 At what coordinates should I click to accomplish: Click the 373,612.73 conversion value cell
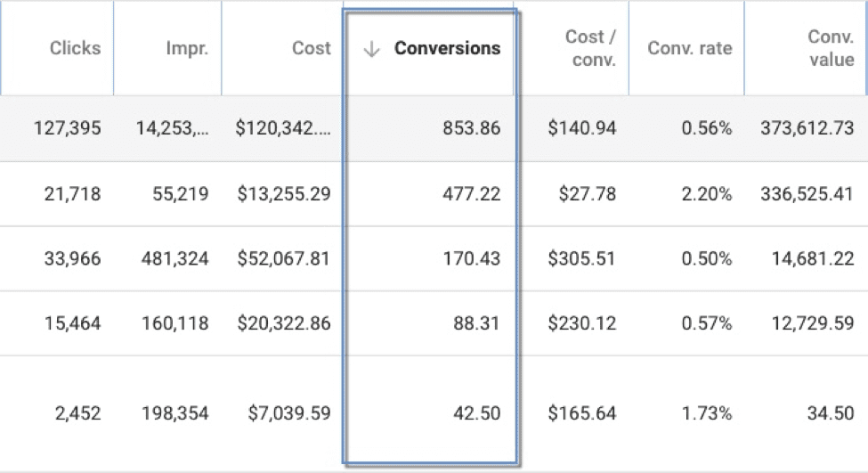[x=807, y=128]
